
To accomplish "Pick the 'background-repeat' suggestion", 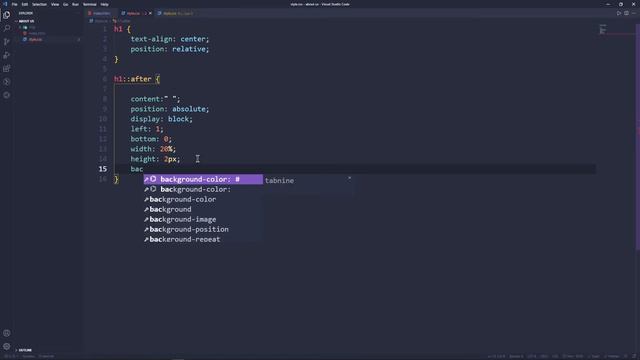I will click(x=203, y=239).
